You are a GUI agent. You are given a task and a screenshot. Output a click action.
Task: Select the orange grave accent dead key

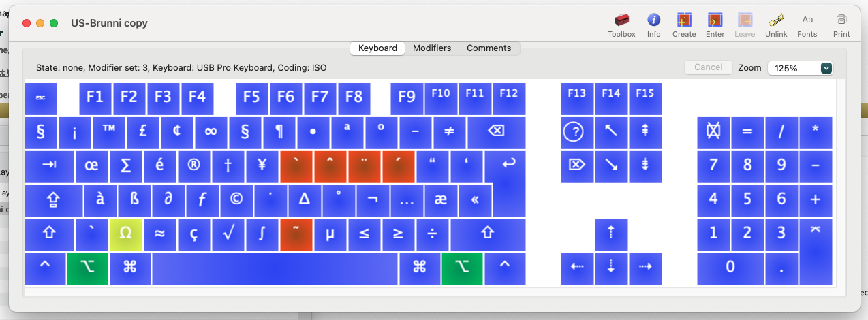296,167
